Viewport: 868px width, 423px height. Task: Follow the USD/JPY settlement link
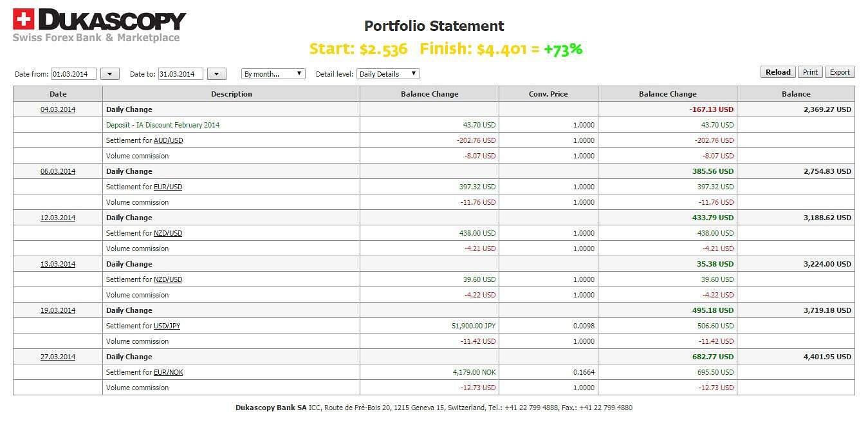click(x=167, y=326)
